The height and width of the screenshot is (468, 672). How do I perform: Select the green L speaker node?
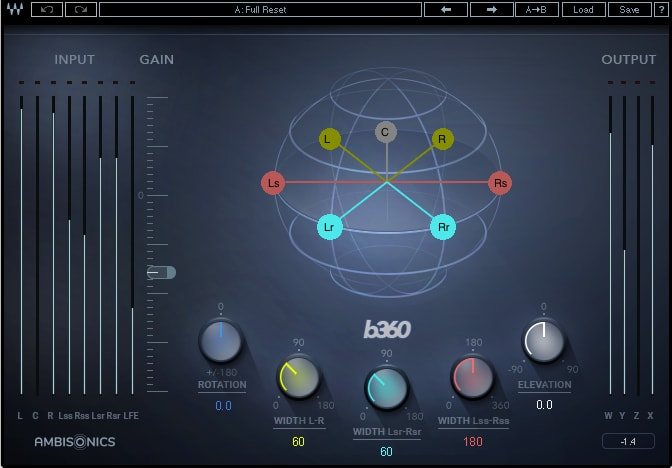(329, 139)
